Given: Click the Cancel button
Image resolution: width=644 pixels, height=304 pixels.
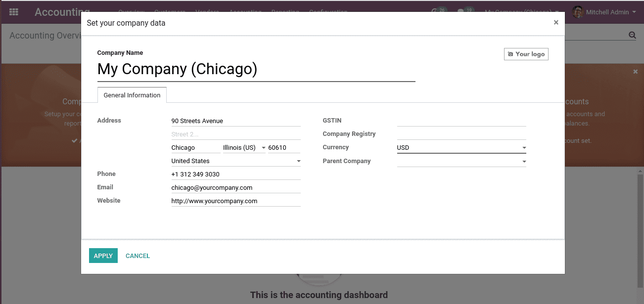Looking at the screenshot, I should tap(138, 256).
